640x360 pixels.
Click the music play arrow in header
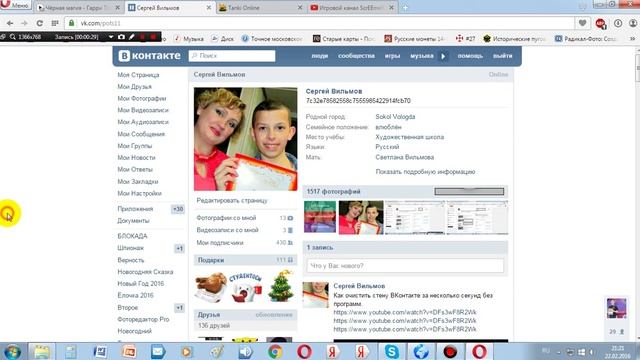pyautogui.click(x=443, y=56)
